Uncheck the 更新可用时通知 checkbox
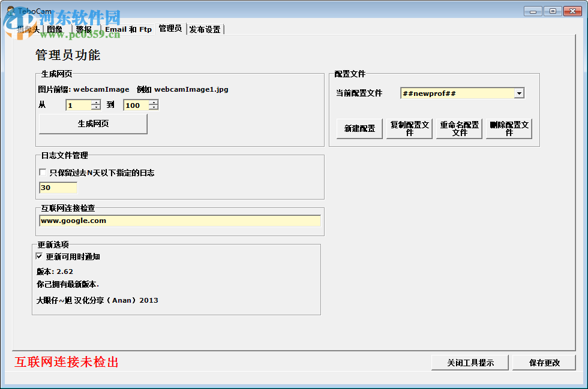The width and height of the screenshot is (588, 389). (x=39, y=257)
